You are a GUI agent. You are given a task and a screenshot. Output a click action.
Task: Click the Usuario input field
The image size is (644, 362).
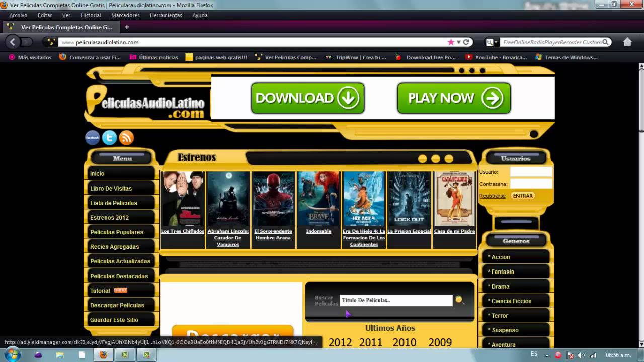tap(531, 172)
